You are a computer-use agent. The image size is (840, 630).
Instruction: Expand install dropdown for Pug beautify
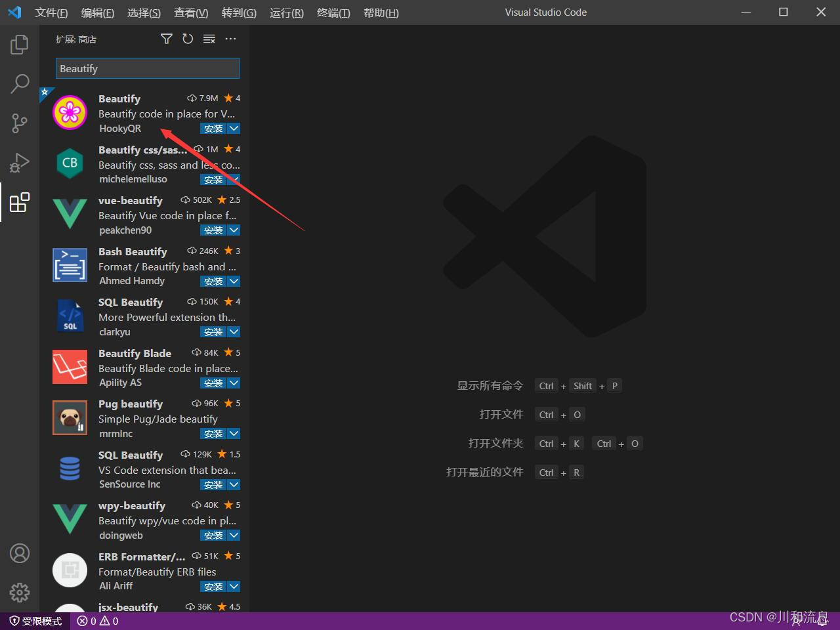[234, 434]
